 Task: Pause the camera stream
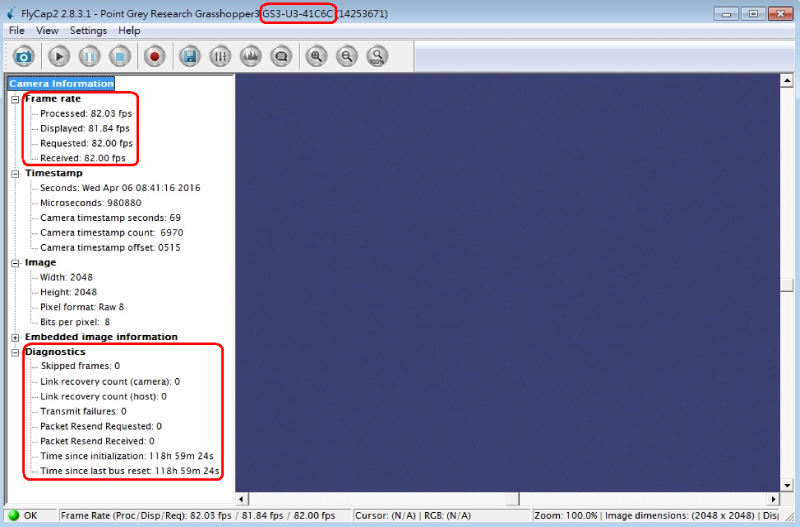[89, 57]
